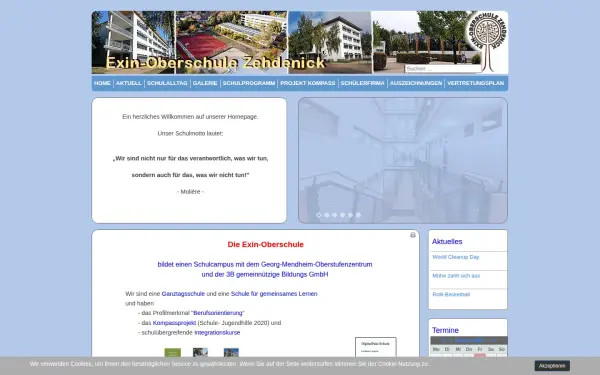Click the calendar month title bar

[469, 341]
